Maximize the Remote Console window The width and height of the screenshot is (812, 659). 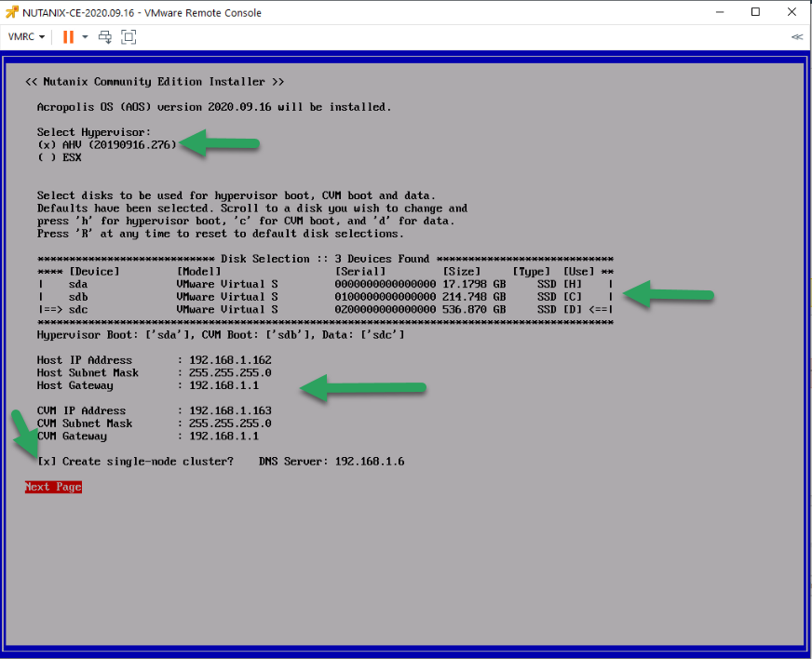click(755, 12)
